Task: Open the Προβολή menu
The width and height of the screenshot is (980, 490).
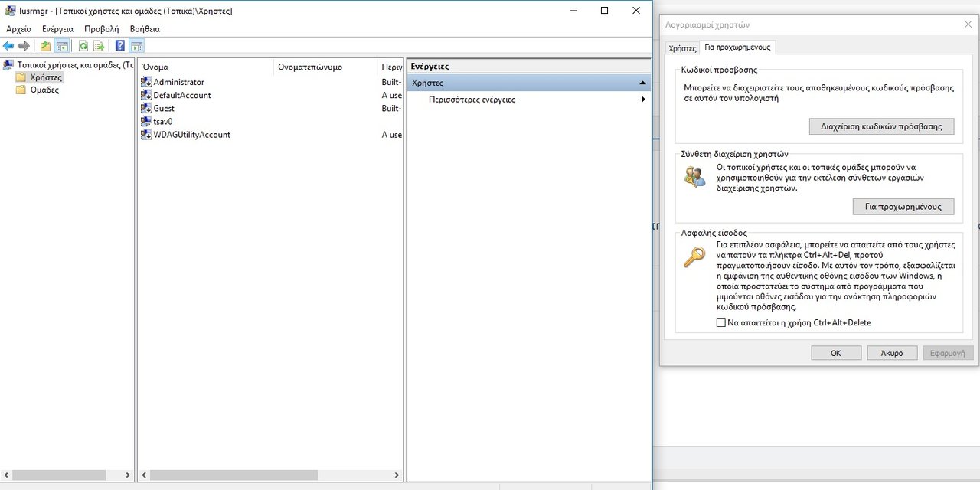Action: point(101,28)
